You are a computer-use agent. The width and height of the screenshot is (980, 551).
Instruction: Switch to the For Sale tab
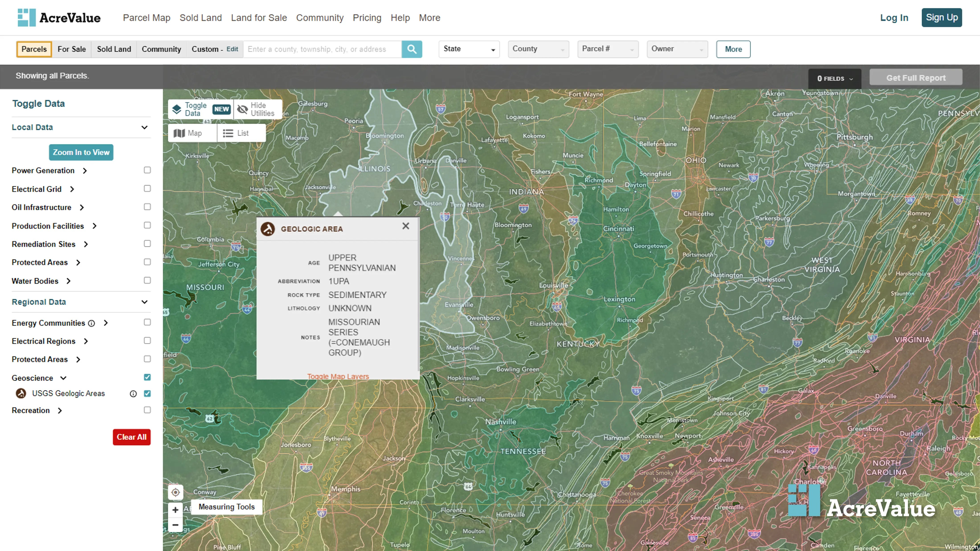(x=71, y=49)
